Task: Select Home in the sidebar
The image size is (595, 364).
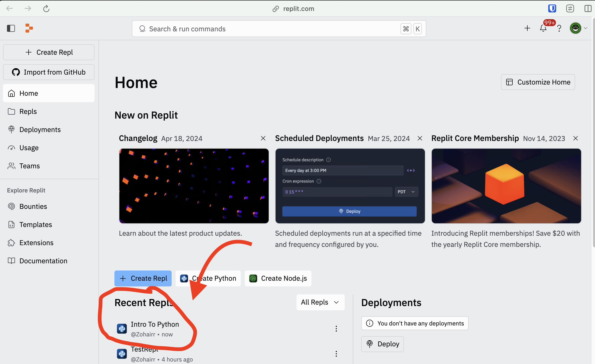Action: (49, 93)
